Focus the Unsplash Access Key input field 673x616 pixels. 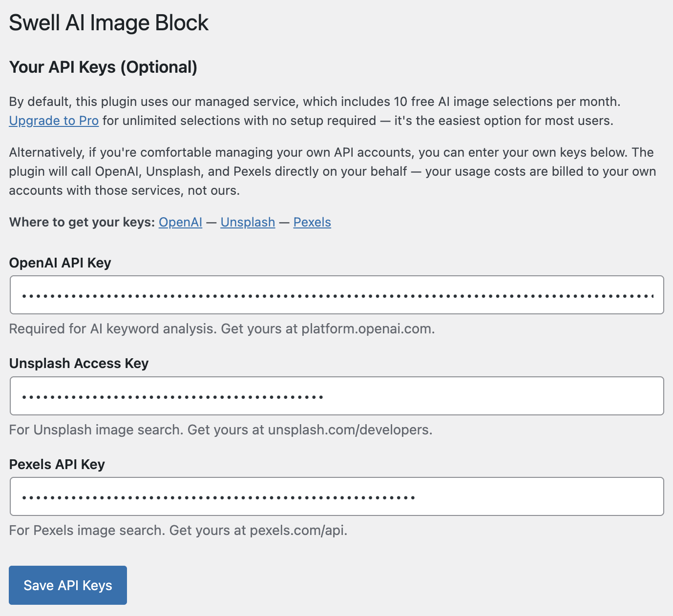(x=336, y=396)
